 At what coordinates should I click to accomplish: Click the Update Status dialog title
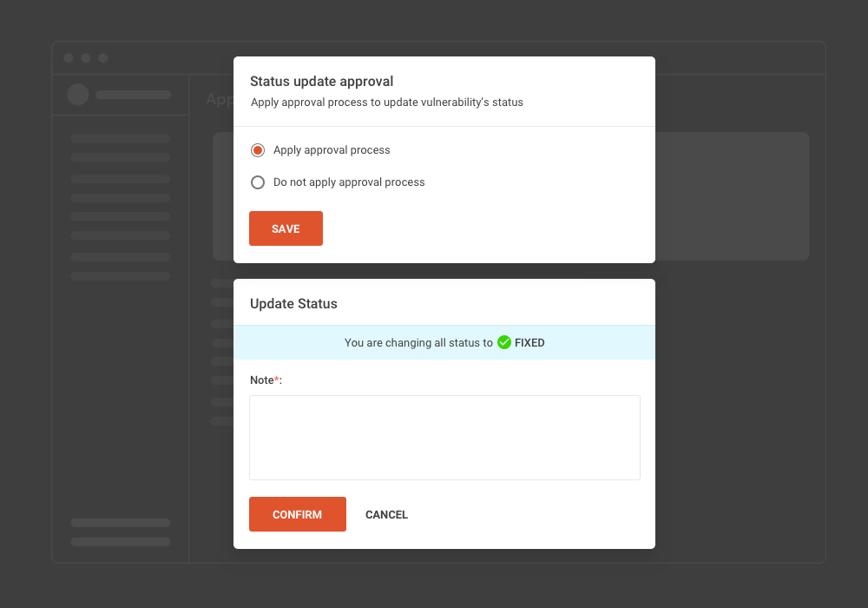point(294,304)
